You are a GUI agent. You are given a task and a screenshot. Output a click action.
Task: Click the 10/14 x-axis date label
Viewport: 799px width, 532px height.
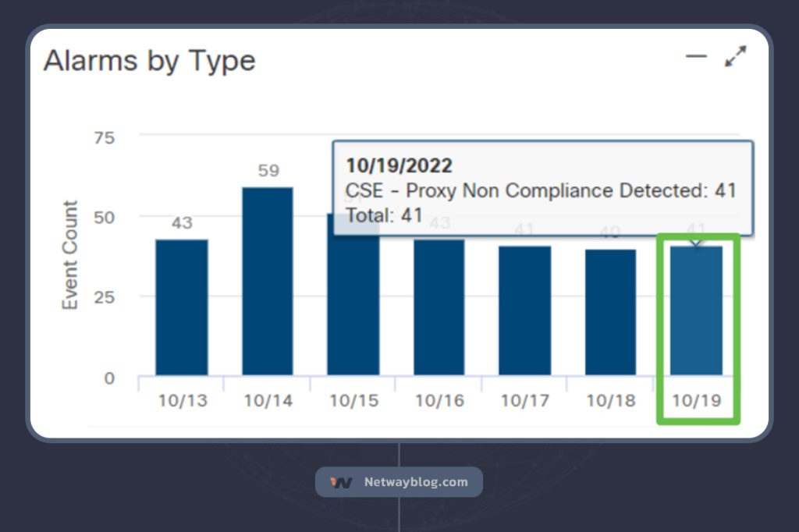[268, 401]
